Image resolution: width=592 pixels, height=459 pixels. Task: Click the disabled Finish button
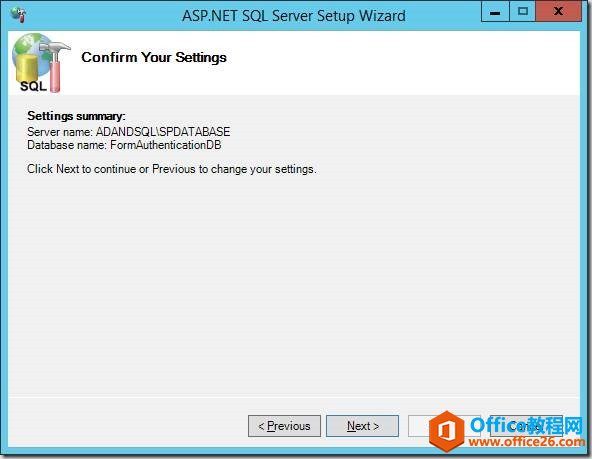(444, 426)
